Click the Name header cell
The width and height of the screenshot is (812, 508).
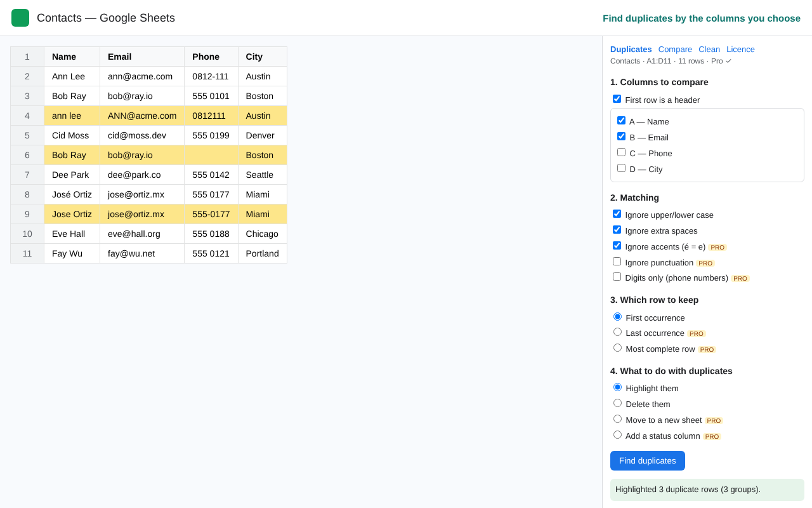point(72,57)
